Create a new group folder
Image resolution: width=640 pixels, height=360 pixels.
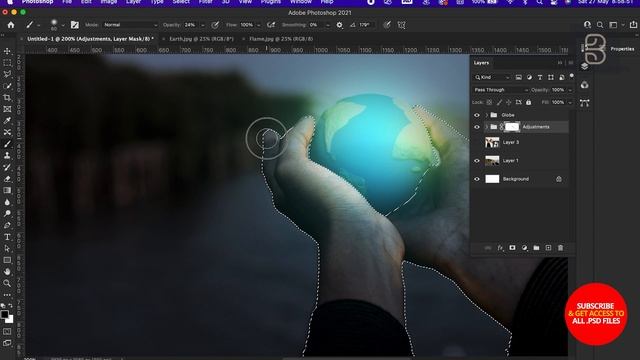point(536,248)
